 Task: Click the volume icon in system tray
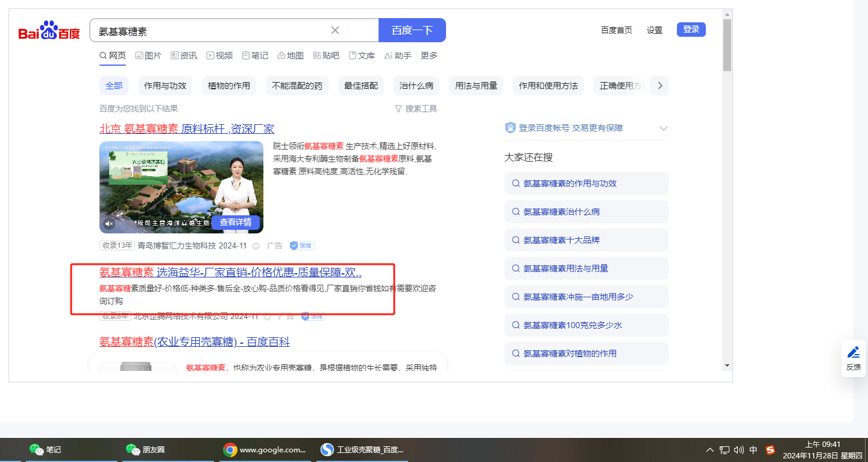click(739, 450)
